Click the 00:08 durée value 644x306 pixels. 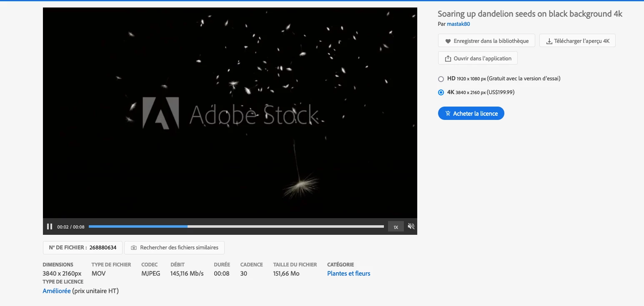[222, 274]
